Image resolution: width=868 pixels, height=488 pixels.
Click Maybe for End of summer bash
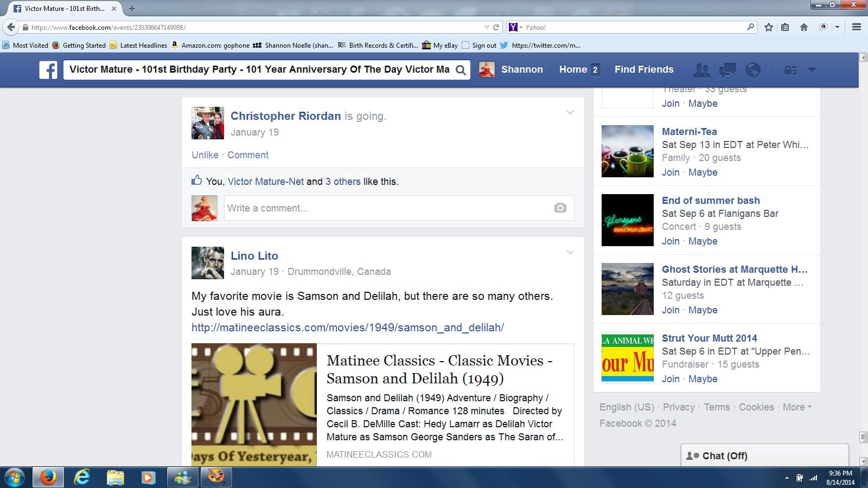point(703,241)
